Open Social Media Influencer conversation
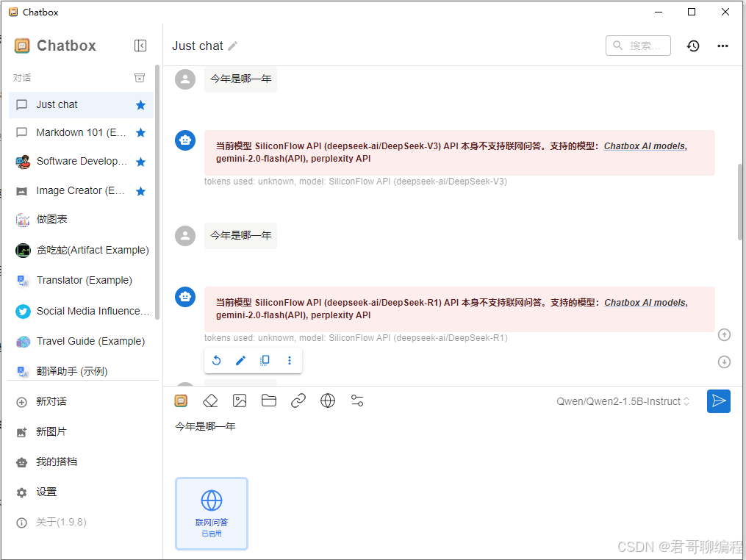 tap(81, 311)
